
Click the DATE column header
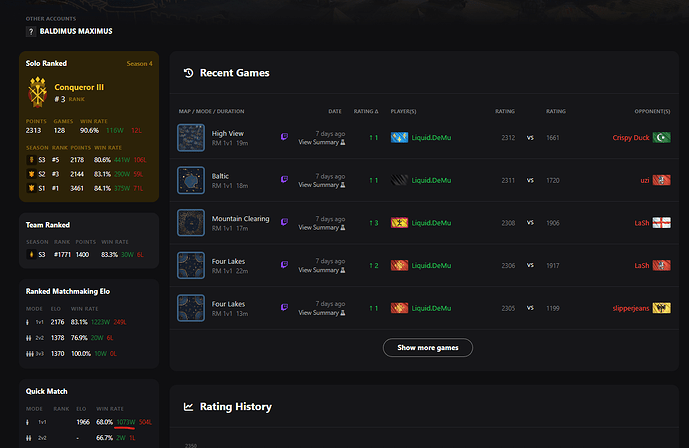[335, 112]
